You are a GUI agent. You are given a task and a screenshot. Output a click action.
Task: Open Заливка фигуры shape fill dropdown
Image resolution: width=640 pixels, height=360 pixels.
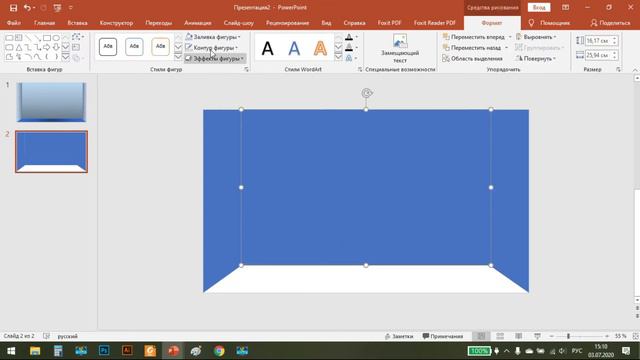pos(213,37)
